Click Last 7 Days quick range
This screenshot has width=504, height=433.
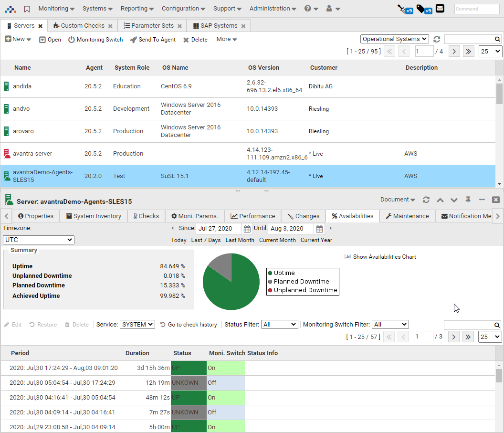pyautogui.click(x=206, y=240)
